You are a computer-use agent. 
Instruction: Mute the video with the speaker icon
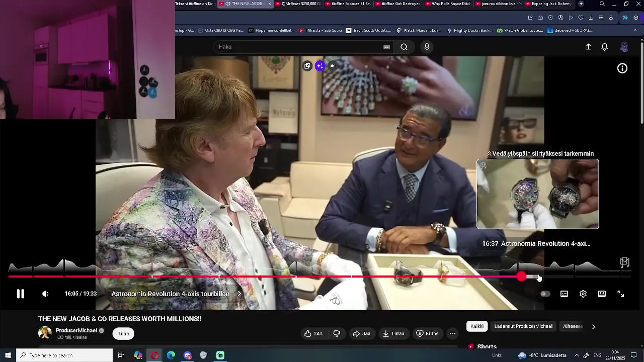tap(45, 294)
